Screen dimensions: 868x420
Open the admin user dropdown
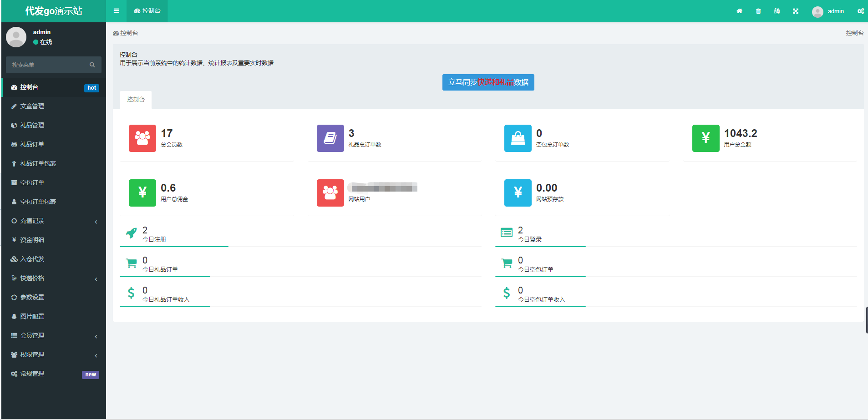[828, 11]
